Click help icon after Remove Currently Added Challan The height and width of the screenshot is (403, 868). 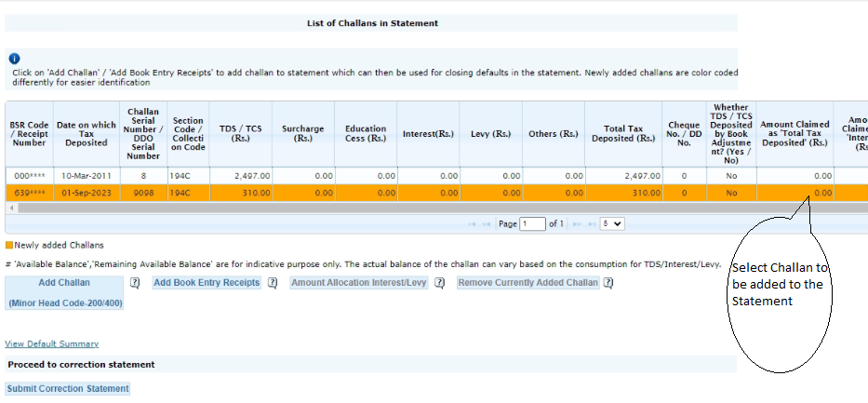pos(608,283)
